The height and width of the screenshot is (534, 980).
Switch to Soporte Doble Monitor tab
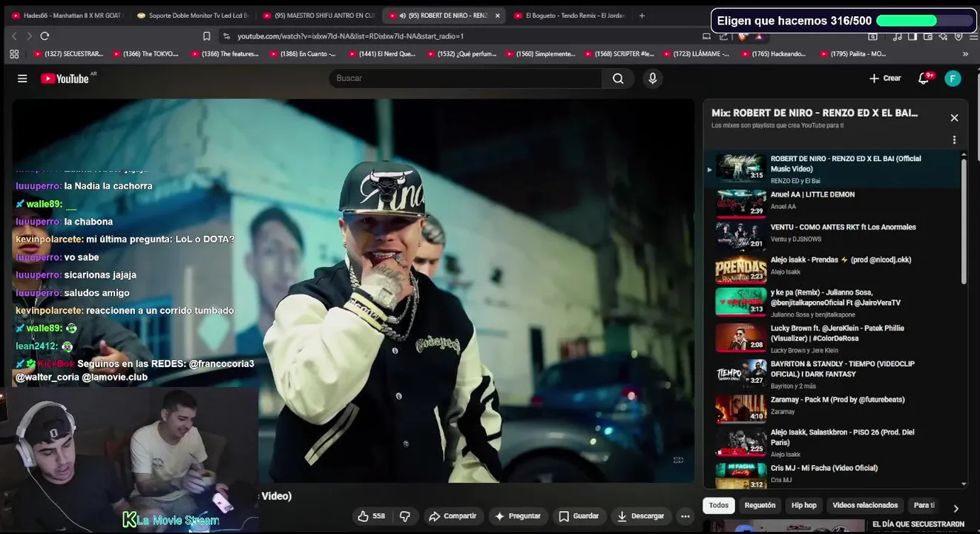click(193, 16)
